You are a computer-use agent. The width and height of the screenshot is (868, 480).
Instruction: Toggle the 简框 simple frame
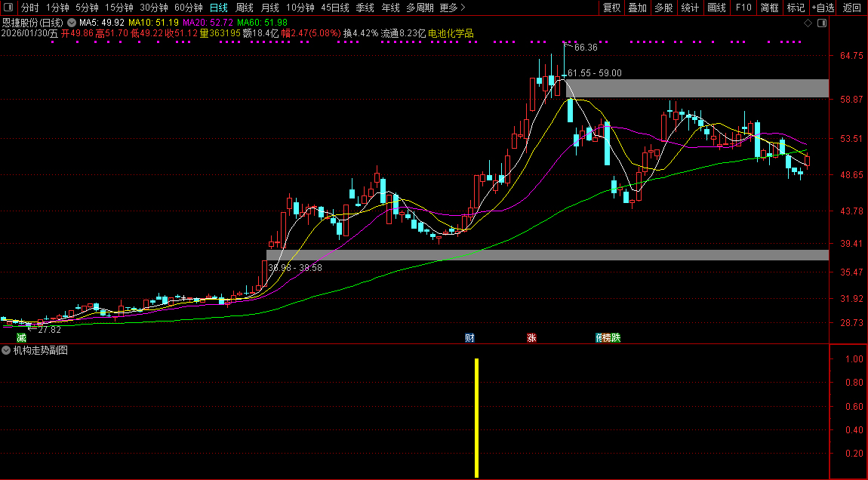click(x=769, y=8)
